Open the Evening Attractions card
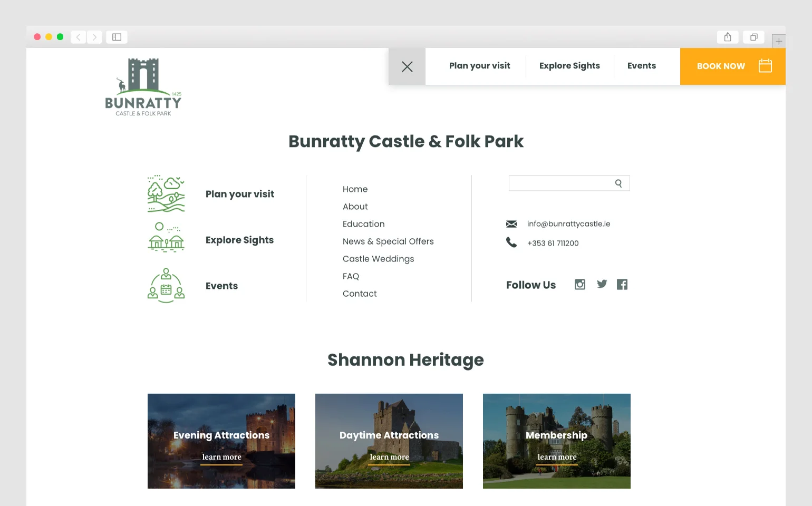 [221, 441]
